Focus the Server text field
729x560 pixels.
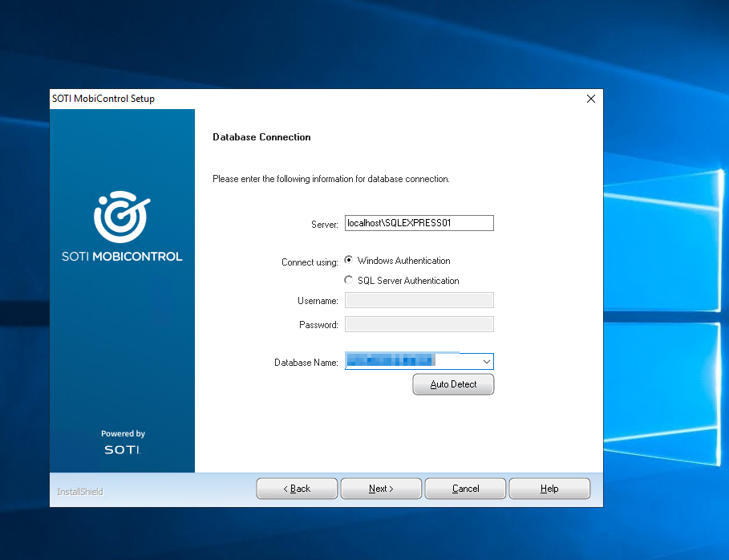click(x=419, y=223)
